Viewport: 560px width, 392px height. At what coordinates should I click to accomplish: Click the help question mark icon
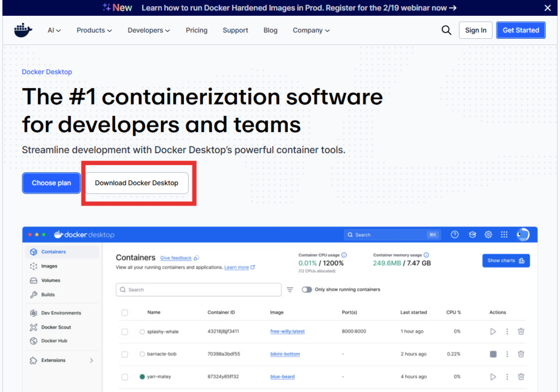pyautogui.click(x=454, y=235)
